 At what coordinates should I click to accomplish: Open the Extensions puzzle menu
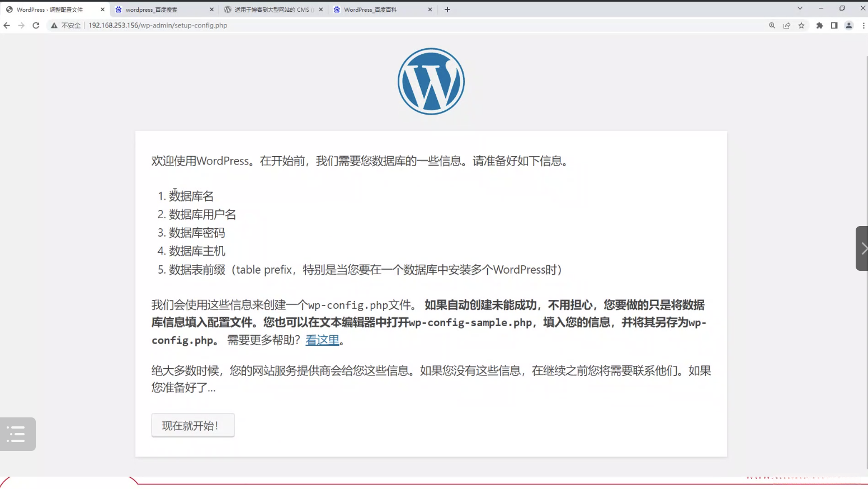click(x=819, y=25)
